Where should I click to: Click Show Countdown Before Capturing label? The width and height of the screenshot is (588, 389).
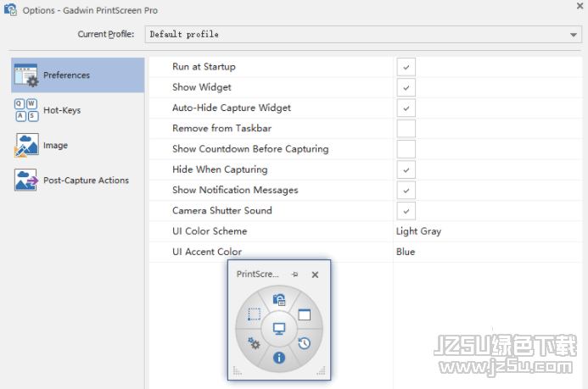[250, 149]
